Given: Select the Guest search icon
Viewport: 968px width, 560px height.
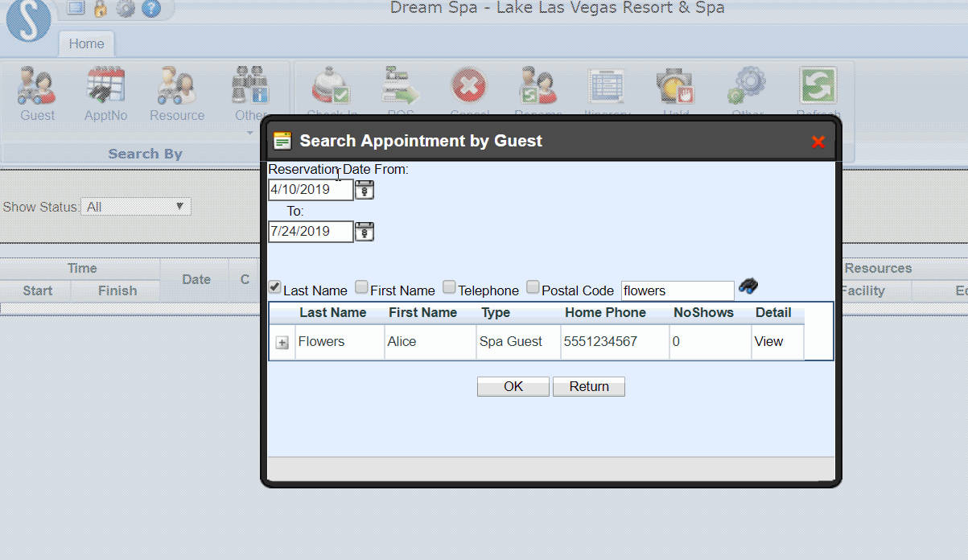Looking at the screenshot, I should 36,89.
